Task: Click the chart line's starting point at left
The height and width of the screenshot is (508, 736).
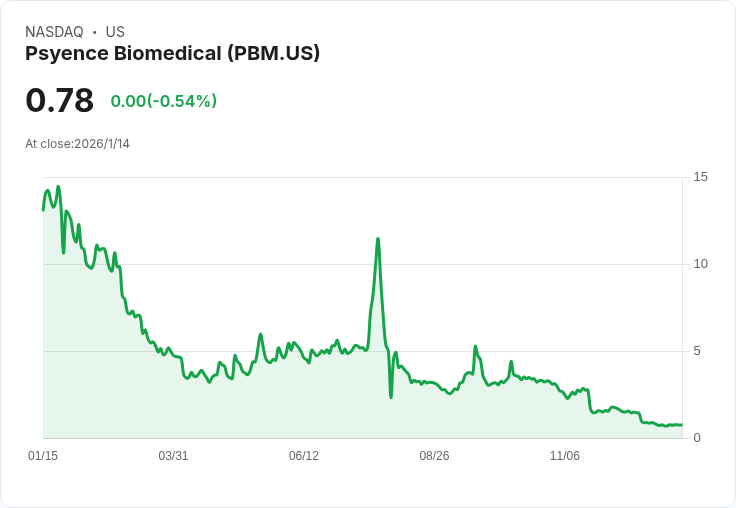Action: pyautogui.click(x=43, y=209)
